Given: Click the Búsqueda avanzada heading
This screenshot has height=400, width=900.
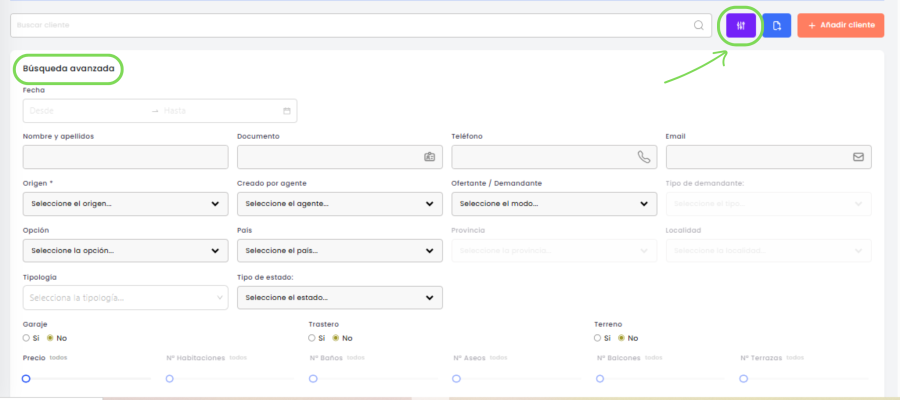Looking at the screenshot, I should (68, 68).
